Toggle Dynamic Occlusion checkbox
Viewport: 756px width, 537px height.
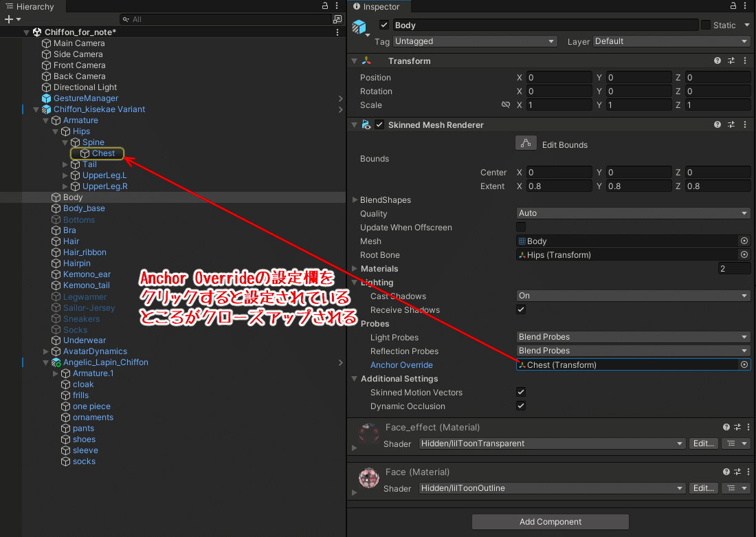[521, 406]
